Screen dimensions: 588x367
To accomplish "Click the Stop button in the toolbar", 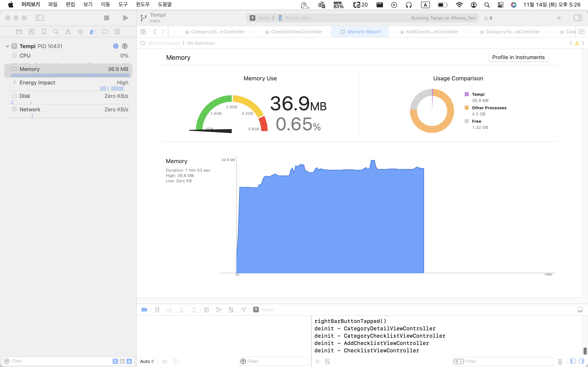I will click(106, 18).
